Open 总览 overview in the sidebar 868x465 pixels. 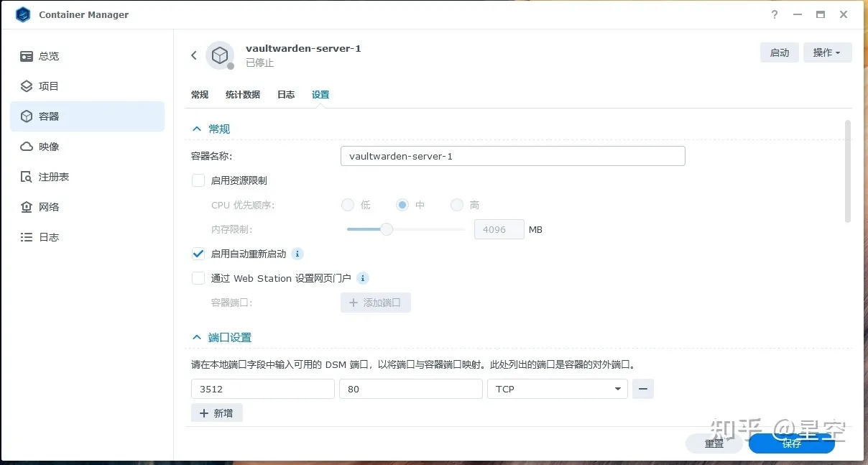(x=48, y=56)
